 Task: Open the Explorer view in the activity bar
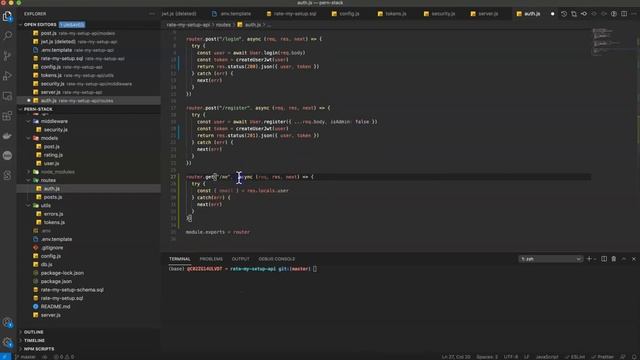click(x=7, y=16)
